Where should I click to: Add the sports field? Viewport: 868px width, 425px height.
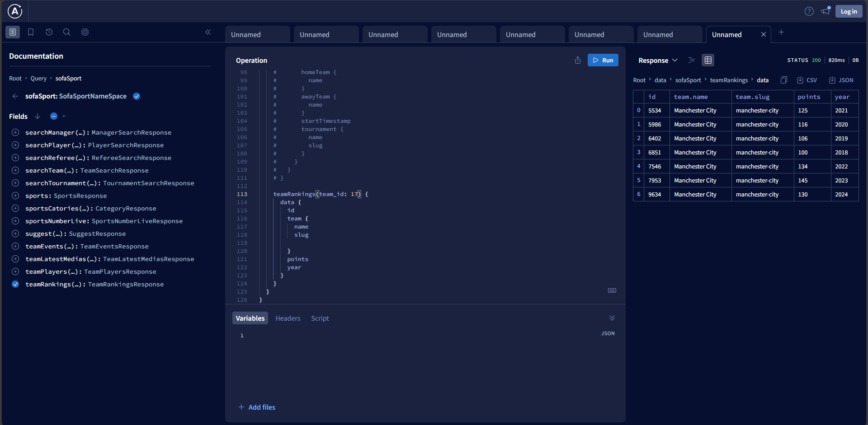[x=15, y=196]
